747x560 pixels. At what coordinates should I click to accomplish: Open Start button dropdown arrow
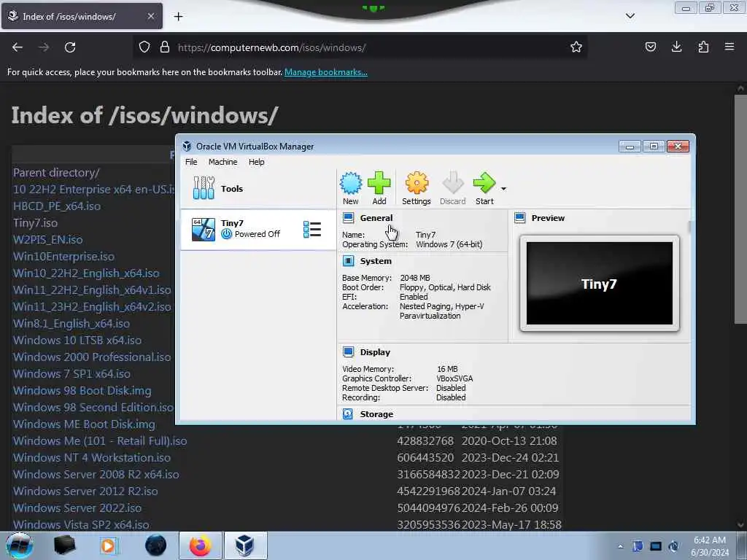(503, 189)
